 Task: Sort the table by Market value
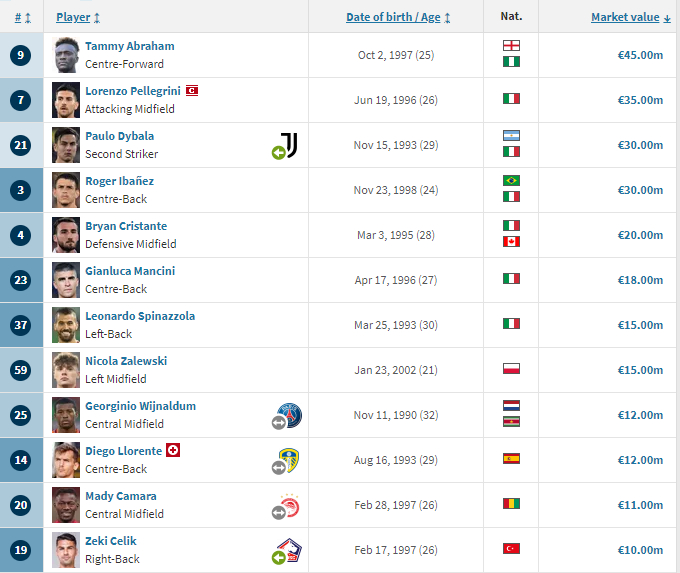pos(631,17)
